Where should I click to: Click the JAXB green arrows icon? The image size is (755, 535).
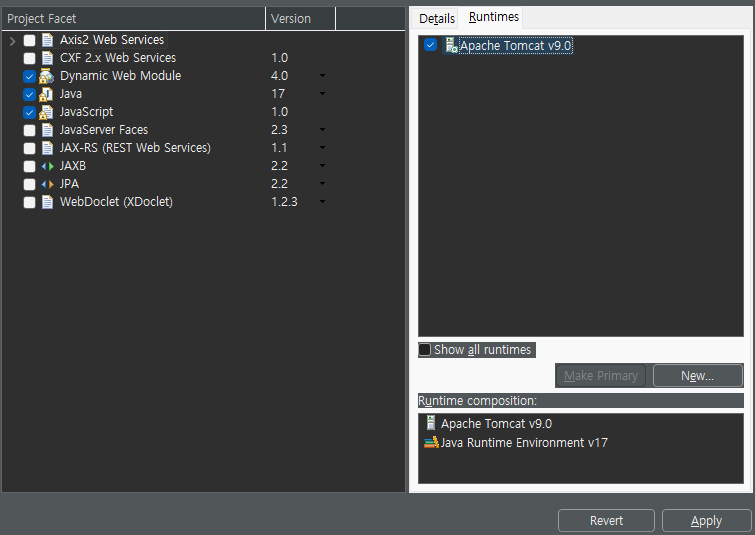47,167
